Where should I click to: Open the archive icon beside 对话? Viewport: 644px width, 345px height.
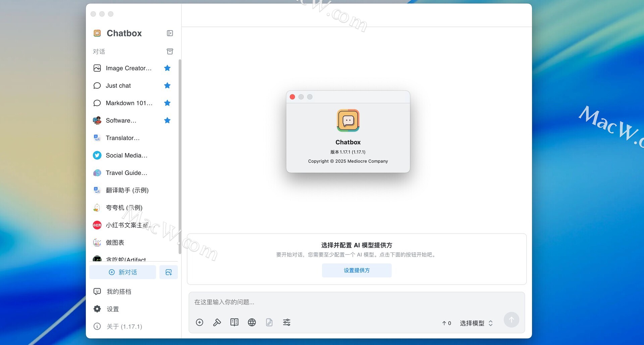(x=170, y=51)
